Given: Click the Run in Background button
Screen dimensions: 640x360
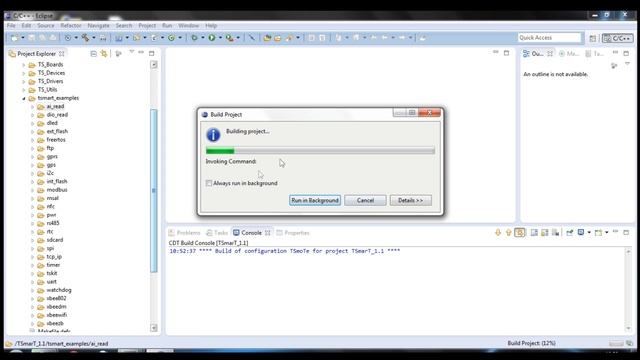Looking at the screenshot, I should click(x=315, y=200).
